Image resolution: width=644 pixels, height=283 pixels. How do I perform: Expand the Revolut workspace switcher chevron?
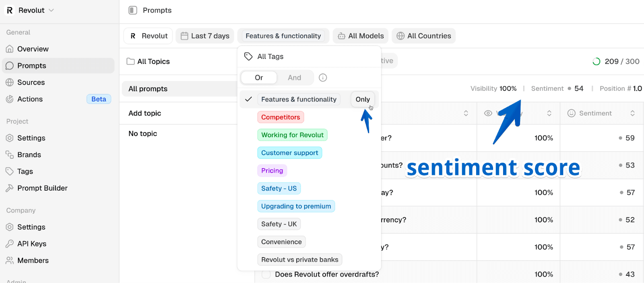(51, 10)
